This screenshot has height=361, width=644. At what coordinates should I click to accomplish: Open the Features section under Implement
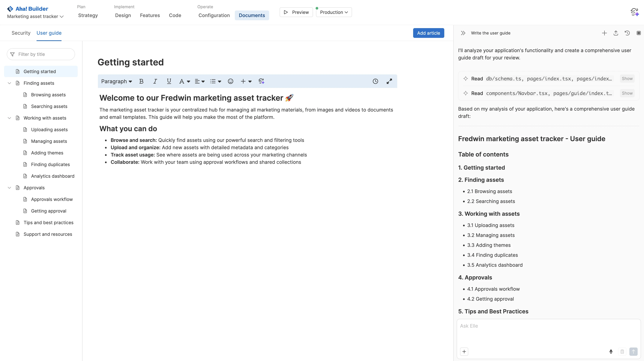coord(150,15)
